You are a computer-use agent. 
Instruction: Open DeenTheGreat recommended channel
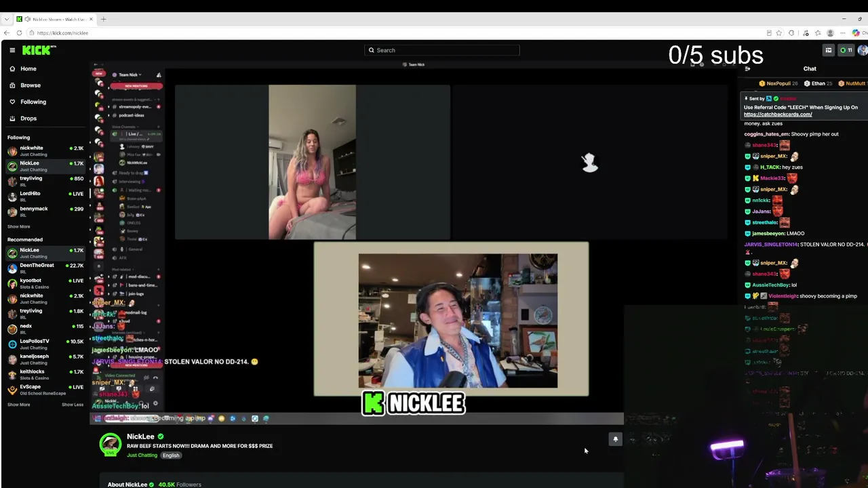pos(46,268)
